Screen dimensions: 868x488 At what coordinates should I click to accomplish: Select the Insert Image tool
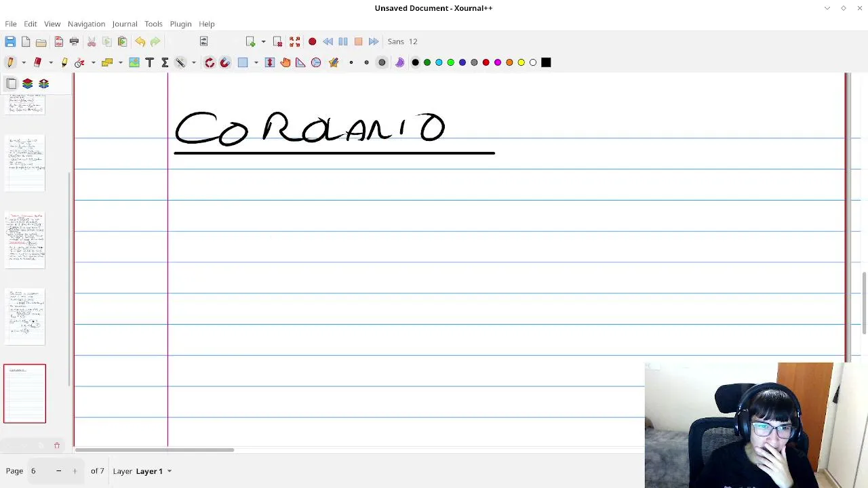[134, 62]
